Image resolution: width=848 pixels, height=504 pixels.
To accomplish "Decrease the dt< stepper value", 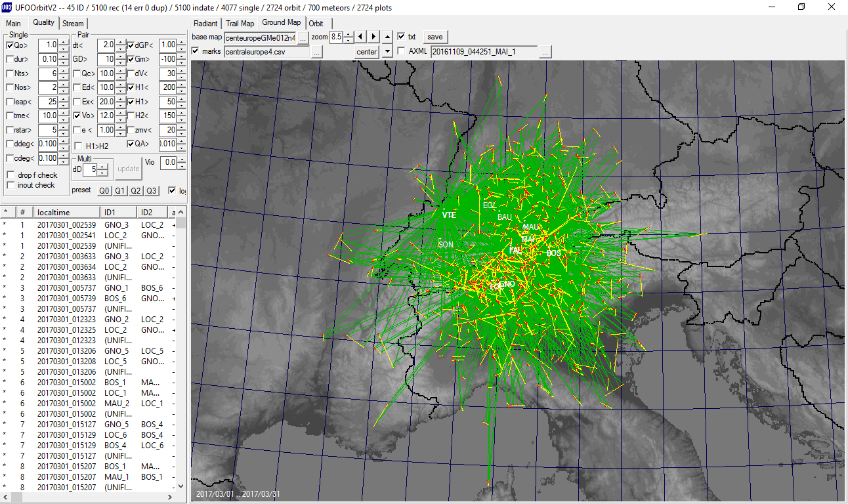I will coord(120,49).
